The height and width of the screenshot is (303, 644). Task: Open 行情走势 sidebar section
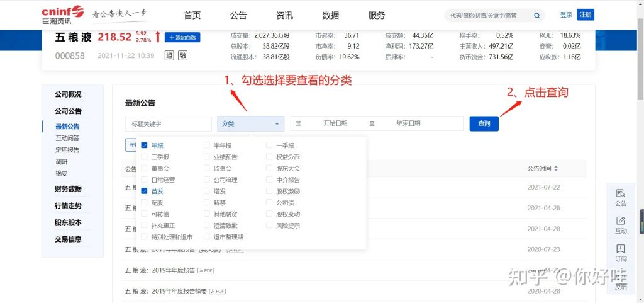pos(68,205)
